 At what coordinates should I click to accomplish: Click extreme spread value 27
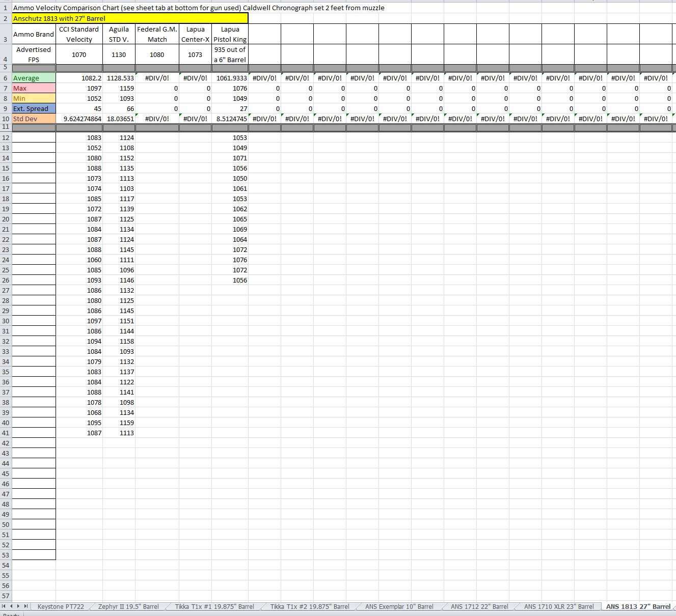pyautogui.click(x=230, y=108)
